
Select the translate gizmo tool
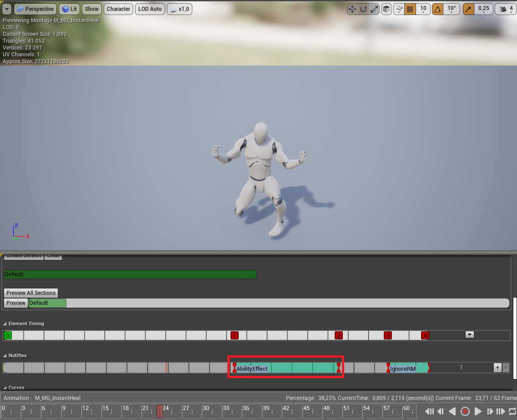pos(352,9)
